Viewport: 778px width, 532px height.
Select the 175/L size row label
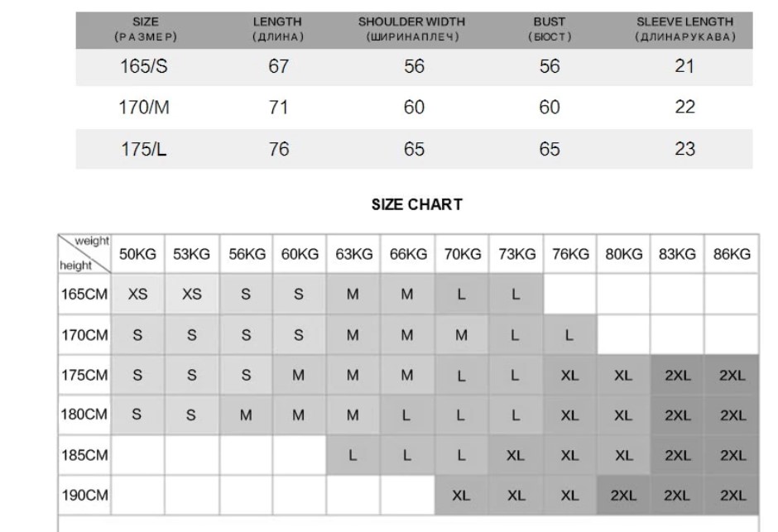coord(145,150)
